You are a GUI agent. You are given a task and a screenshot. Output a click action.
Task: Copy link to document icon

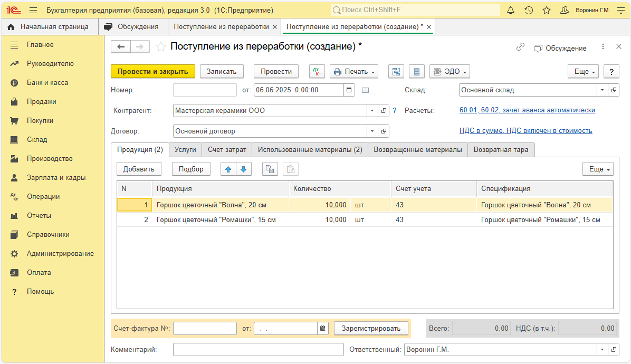coord(520,47)
